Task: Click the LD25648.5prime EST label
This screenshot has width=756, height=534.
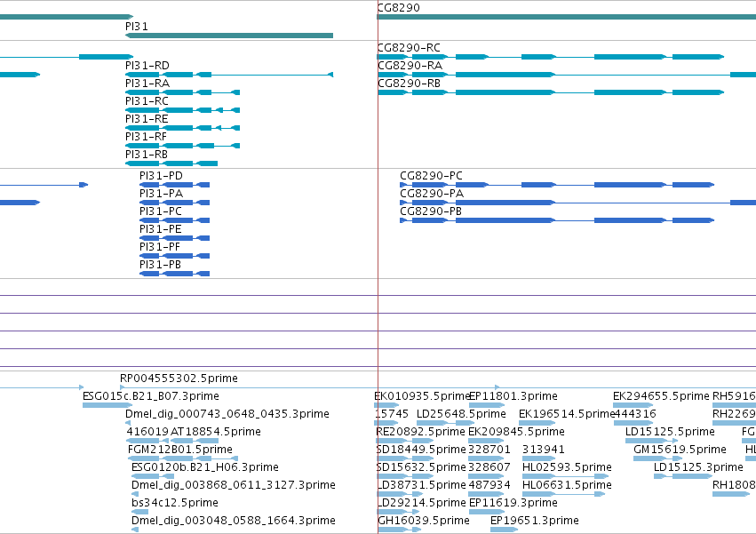Action: click(461, 414)
